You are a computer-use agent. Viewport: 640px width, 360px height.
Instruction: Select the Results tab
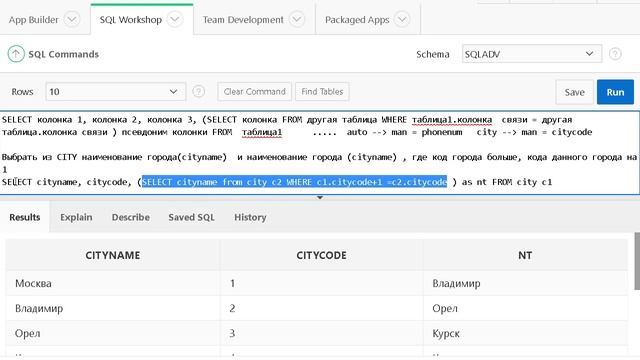(24, 217)
